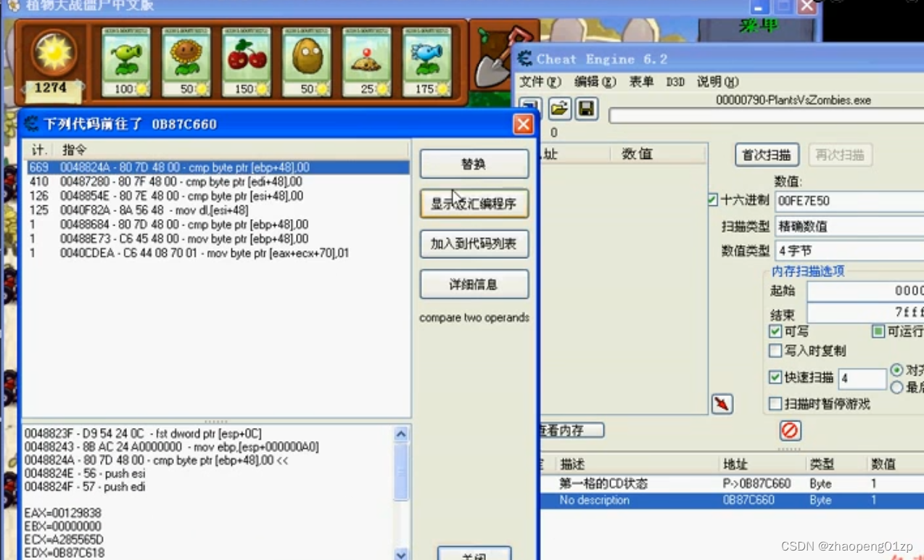
Task: Select instruction row 0048824A
Action: (218, 167)
